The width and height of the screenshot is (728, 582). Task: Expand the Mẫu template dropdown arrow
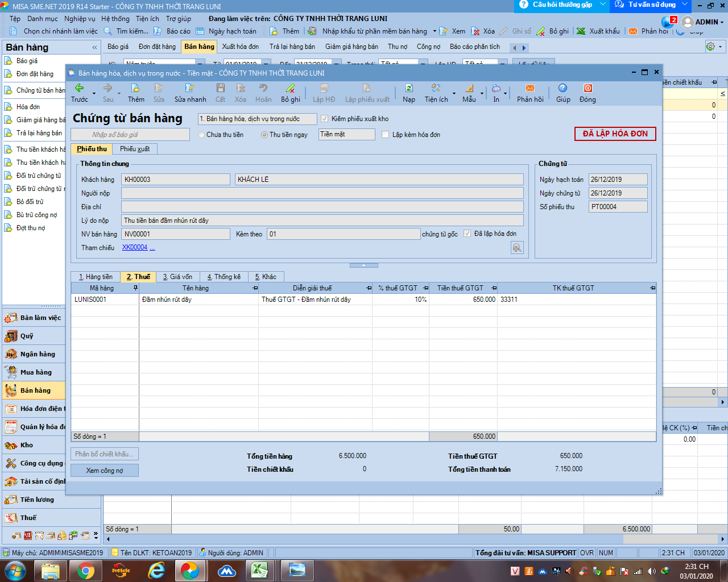tap(482, 93)
